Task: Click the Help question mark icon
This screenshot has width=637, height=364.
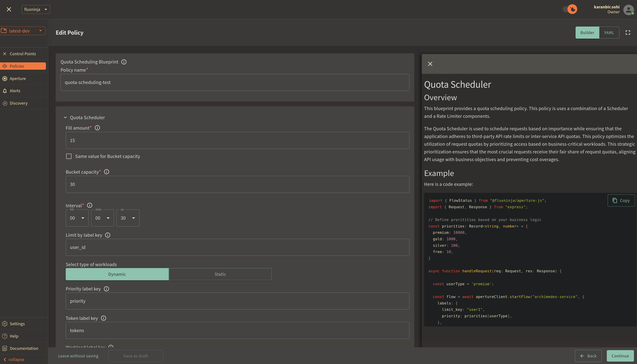Action: click(x=5, y=336)
